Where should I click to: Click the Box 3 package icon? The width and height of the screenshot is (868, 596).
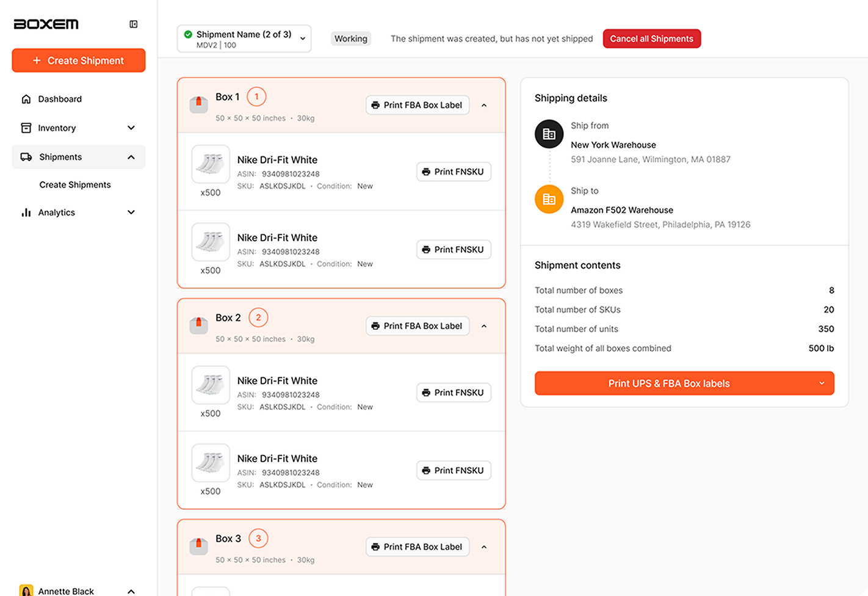[198, 546]
